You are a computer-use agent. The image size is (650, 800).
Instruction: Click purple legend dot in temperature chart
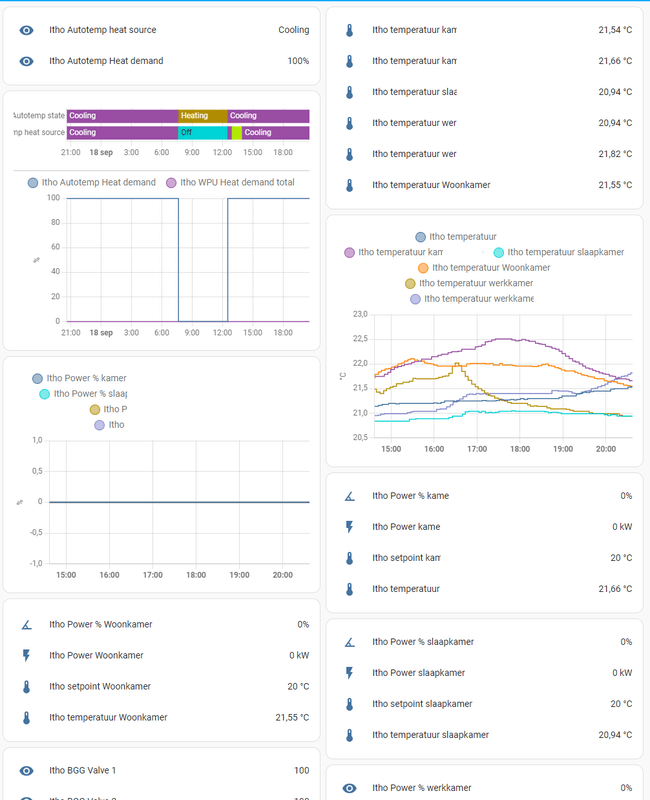pos(349,253)
